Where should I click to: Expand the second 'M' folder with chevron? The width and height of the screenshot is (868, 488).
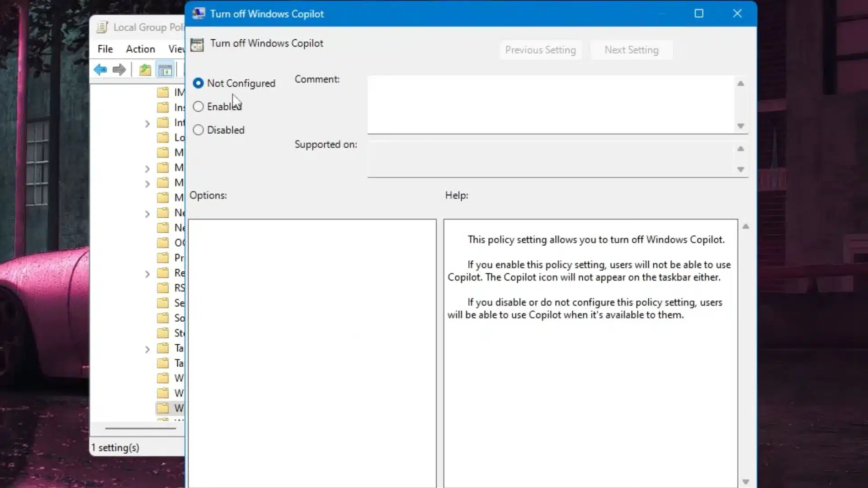point(147,169)
